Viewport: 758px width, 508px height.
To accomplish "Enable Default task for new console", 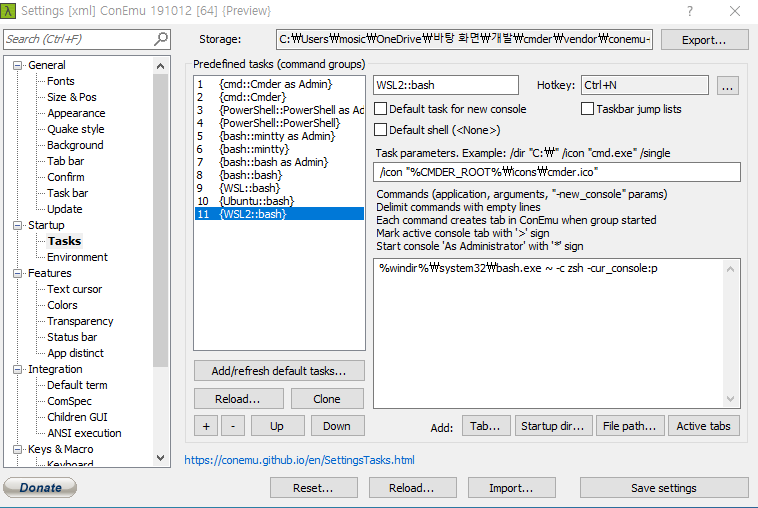I will [x=380, y=109].
